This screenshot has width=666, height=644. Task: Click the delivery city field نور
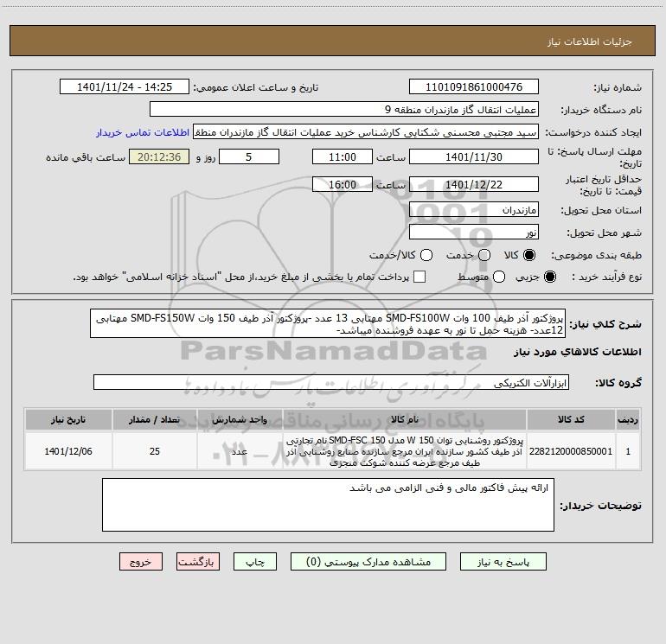pyautogui.click(x=474, y=233)
